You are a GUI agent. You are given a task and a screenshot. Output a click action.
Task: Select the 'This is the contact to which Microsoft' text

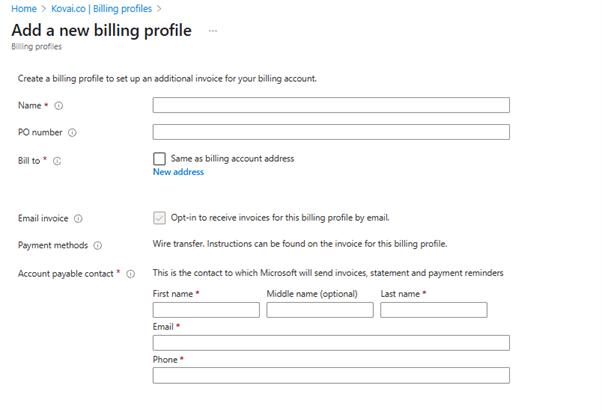[328, 273]
